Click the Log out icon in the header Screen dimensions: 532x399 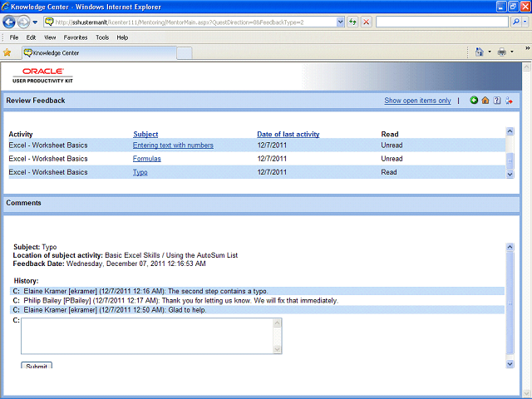(509, 101)
